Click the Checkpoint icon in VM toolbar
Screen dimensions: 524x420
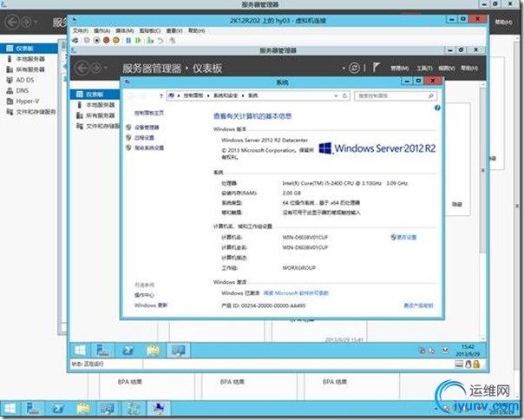150,41
